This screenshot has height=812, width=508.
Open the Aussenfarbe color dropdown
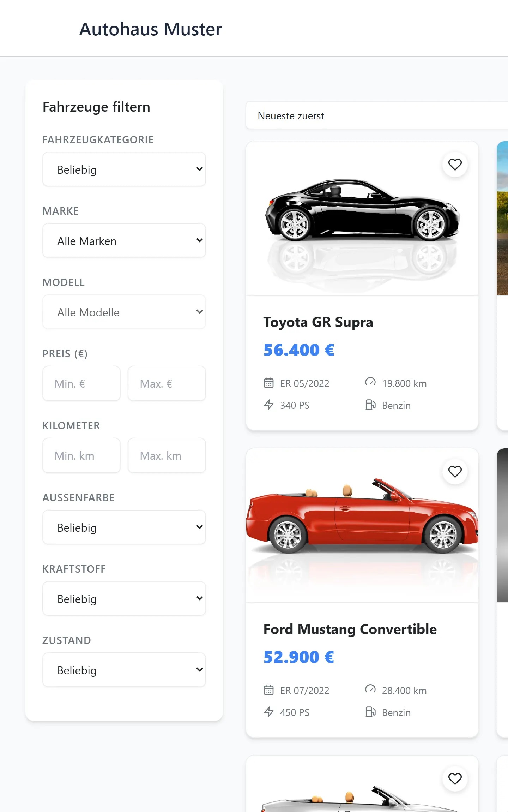tap(124, 527)
